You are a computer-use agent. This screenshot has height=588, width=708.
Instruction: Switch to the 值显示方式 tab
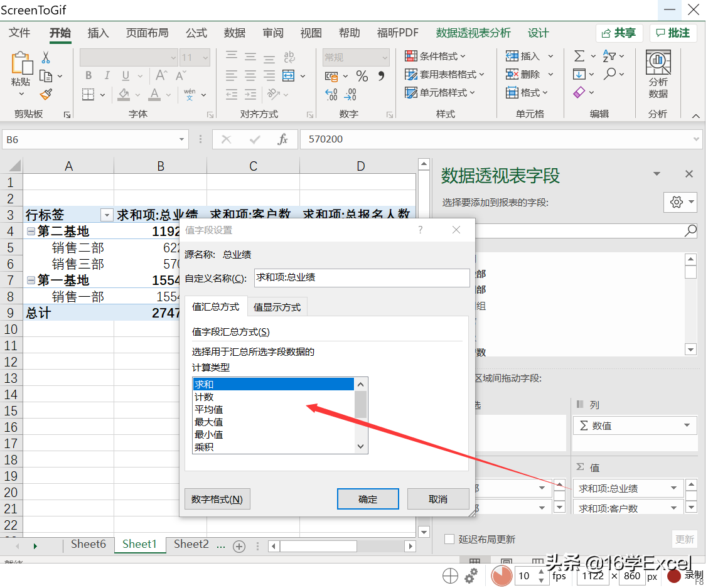(x=277, y=307)
